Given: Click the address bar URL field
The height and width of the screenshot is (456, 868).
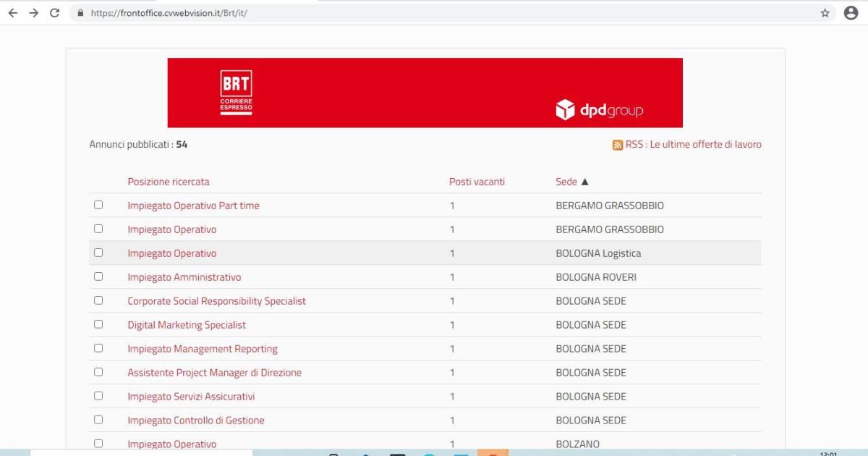Looking at the screenshot, I should [x=434, y=13].
